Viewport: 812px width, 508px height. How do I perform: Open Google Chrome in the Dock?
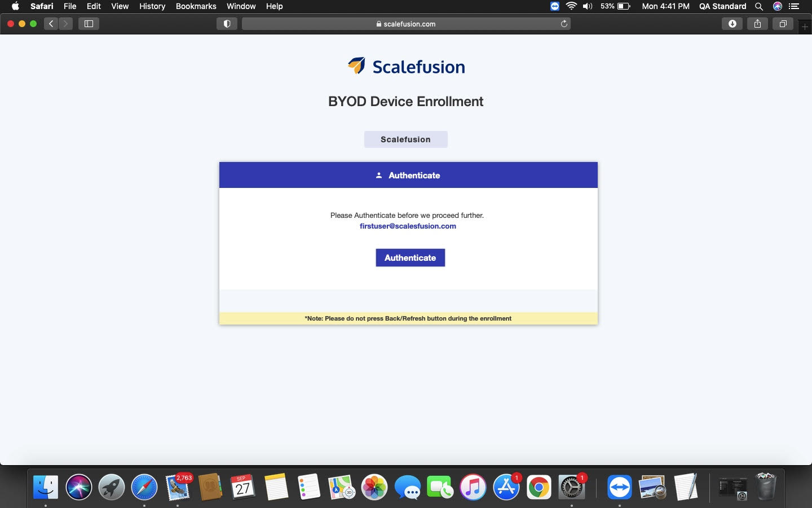coord(539,487)
